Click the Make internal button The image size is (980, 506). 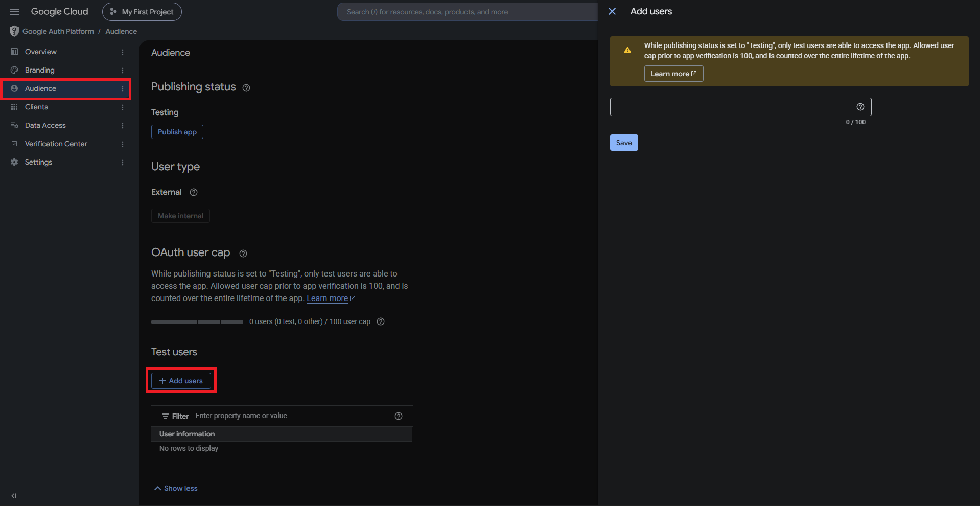click(x=180, y=216)
